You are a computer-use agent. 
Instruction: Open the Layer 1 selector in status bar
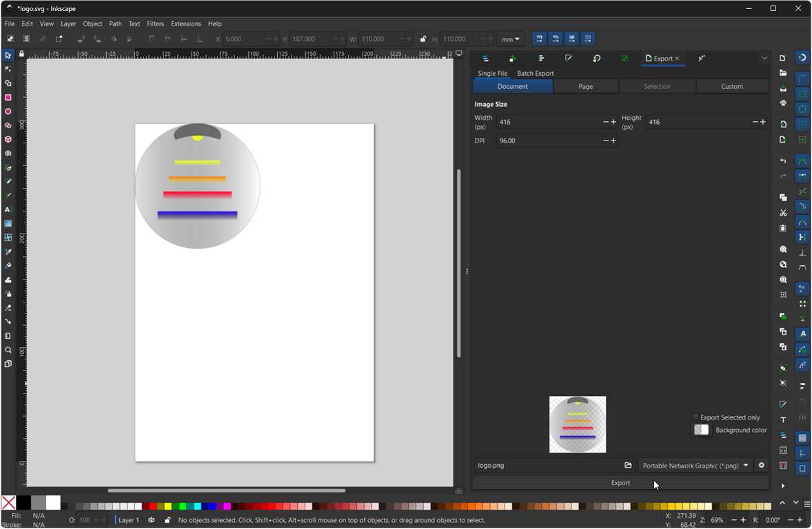pyautogui.click(x=128, y=519)
